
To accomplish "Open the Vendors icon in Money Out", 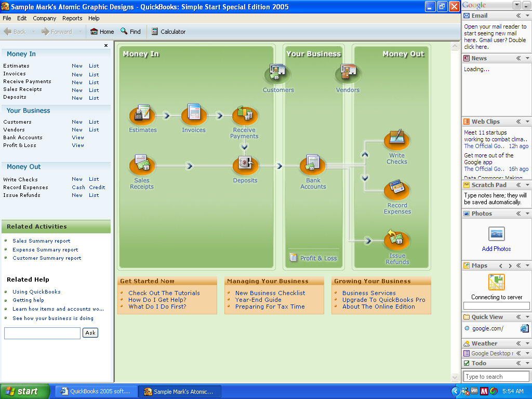I will (x=348, y=74).
